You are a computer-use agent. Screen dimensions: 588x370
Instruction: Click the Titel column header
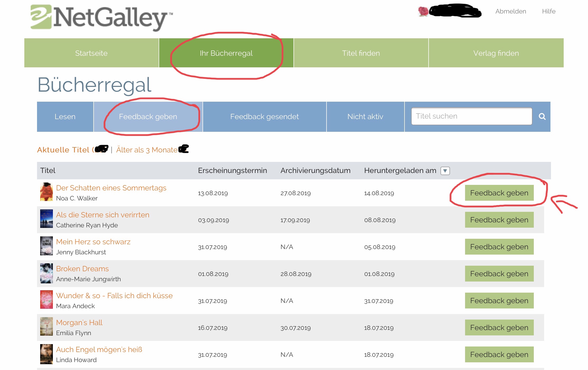48,170
